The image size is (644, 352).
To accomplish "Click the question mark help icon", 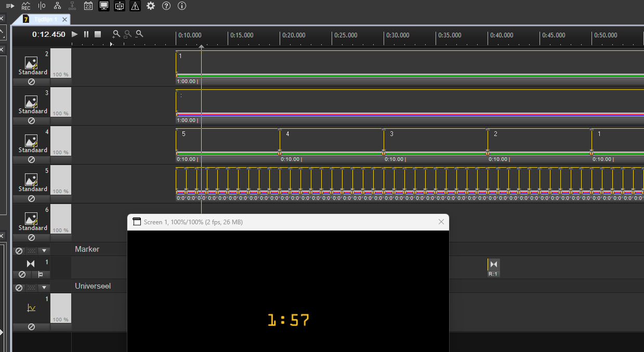I will pyautogui.click(x=166, y=6).
